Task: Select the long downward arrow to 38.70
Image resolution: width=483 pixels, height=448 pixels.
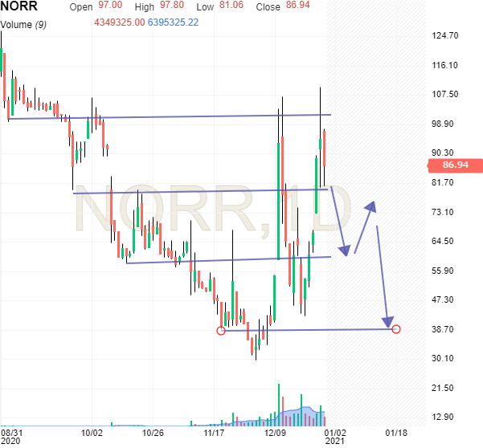Action: tap(383, 269)
